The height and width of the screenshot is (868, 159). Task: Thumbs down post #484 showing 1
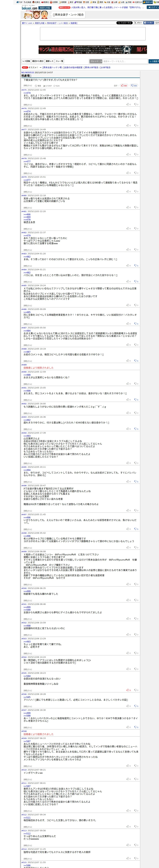point(136,281)
